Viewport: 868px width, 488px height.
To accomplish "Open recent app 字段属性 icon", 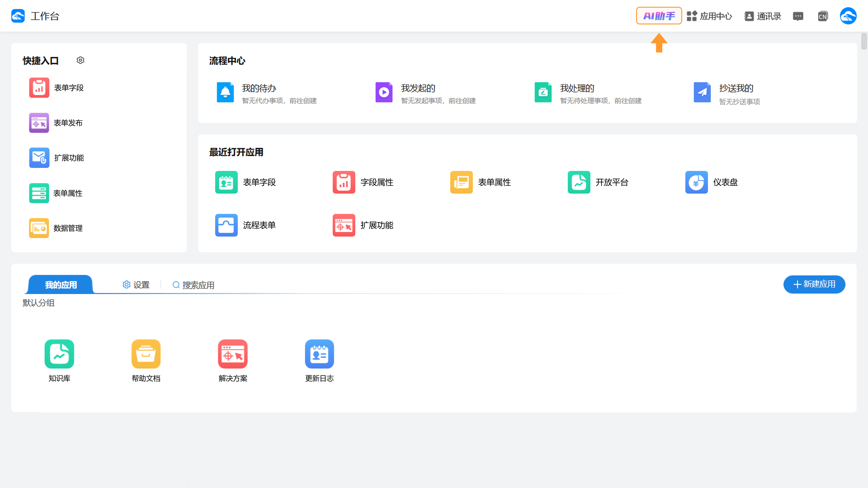I will click(x=344, y=182).
